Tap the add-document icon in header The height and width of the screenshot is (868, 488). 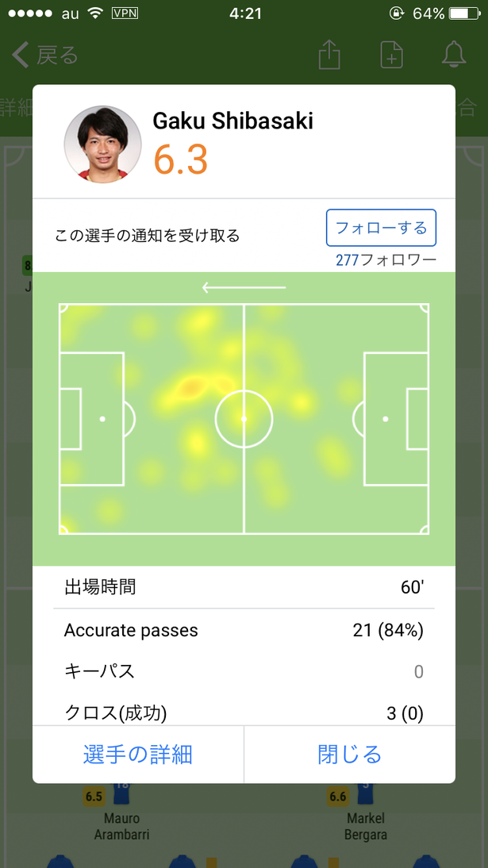(x=392, y=55)
